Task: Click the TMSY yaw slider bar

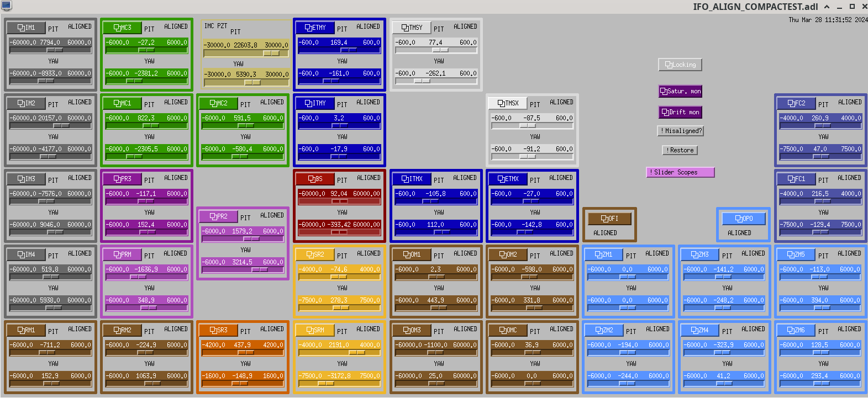Action: (436, 81)
